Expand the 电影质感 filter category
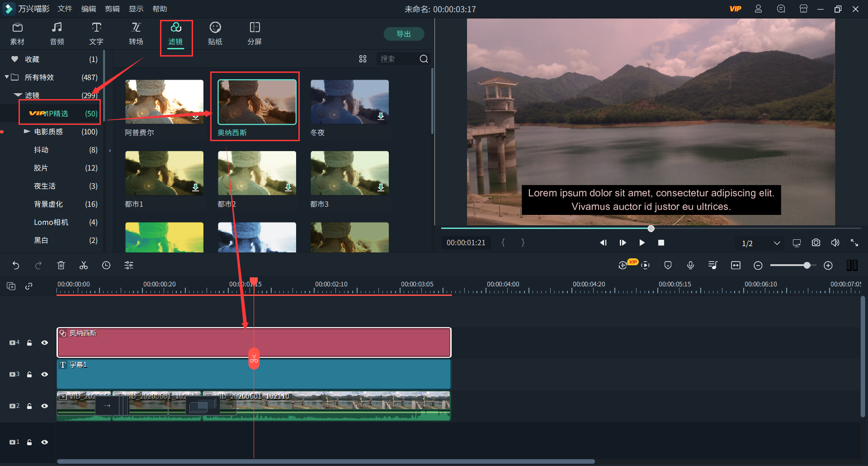Viewport: 868px width, 466px height. 27,132
